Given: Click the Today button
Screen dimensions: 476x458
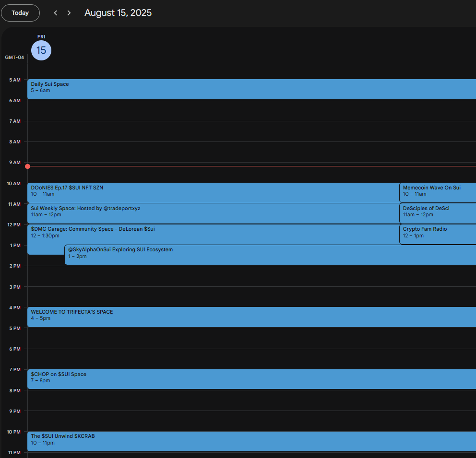Looking at the screenshot, I should pos(20,13).
